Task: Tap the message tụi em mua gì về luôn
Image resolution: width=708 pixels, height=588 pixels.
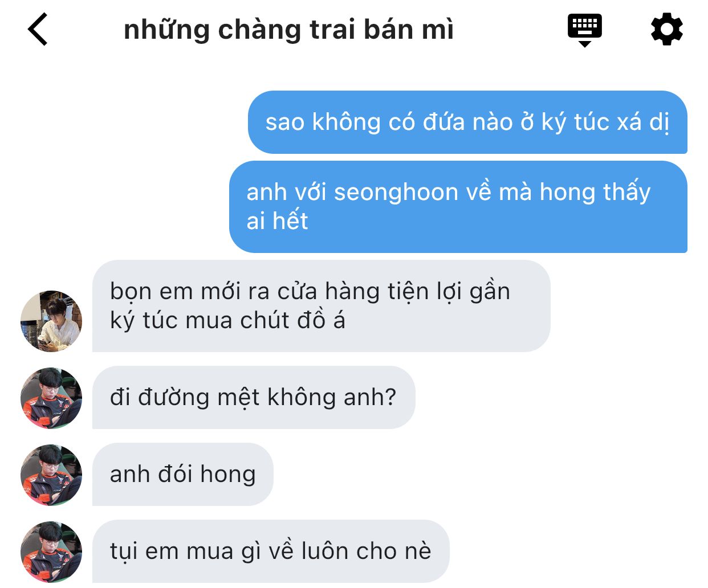Action: 271,551
